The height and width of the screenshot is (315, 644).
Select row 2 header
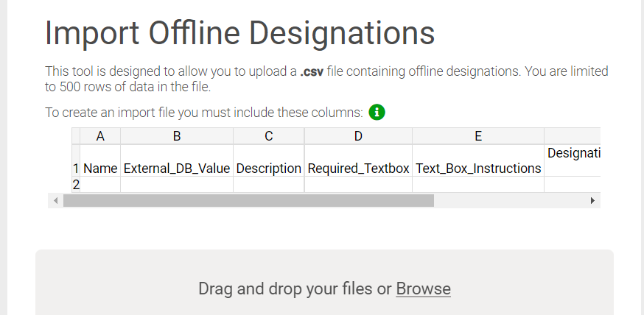point(75,185)
